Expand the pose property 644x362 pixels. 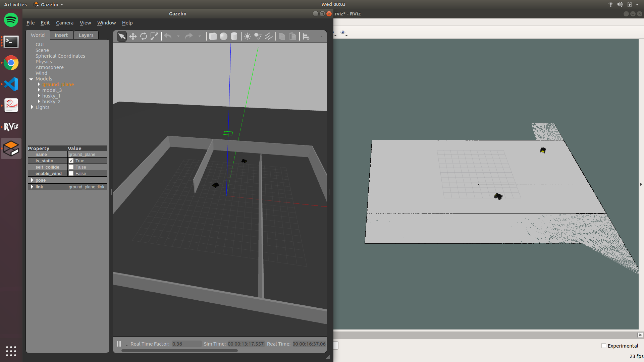[x=32, y=180]
